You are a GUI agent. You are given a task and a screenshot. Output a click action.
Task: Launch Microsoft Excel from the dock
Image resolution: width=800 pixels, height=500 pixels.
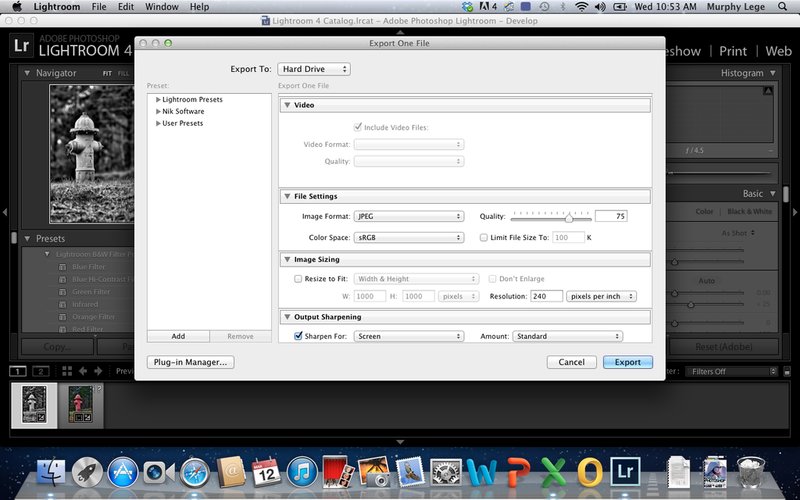pyautogui.click(x=554, y=472)
